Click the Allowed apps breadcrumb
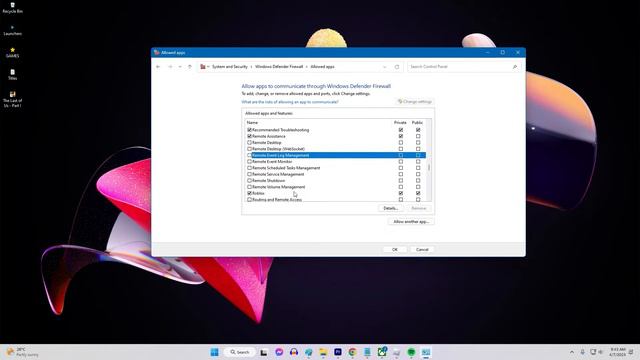640x360 pixels. point(322,67)
